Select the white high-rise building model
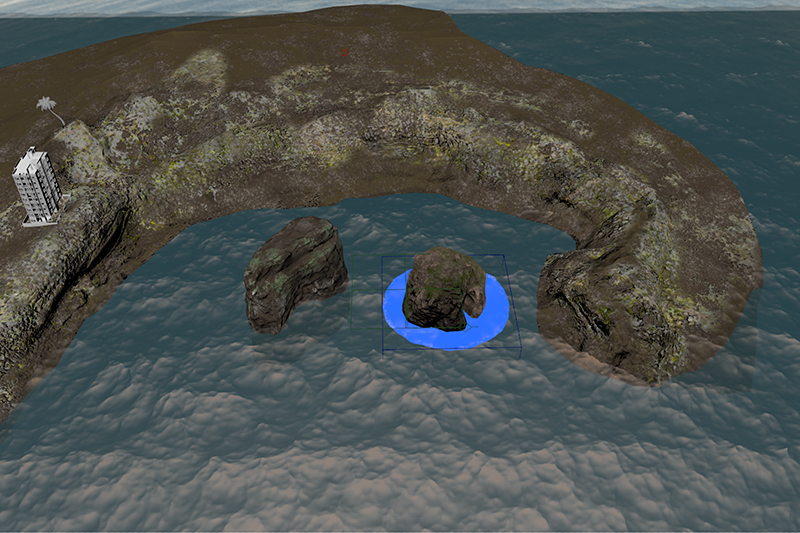Viewport: 800px width, 533px height. [36, 184]
